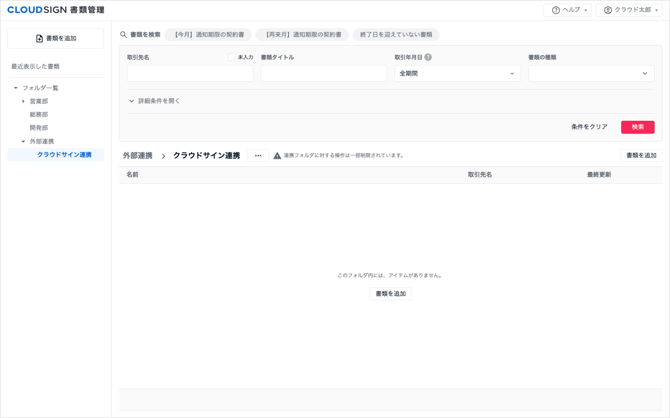The height and width of the screenshot is (418, 670).
Task: Click the document-plus icon in sidebar
Action: 39,38
